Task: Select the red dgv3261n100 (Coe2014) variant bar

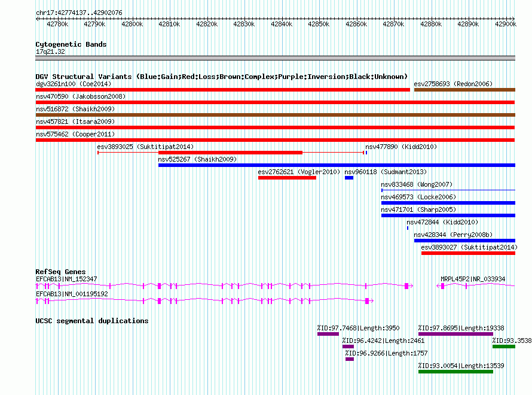Action: (x=222, y=90)
